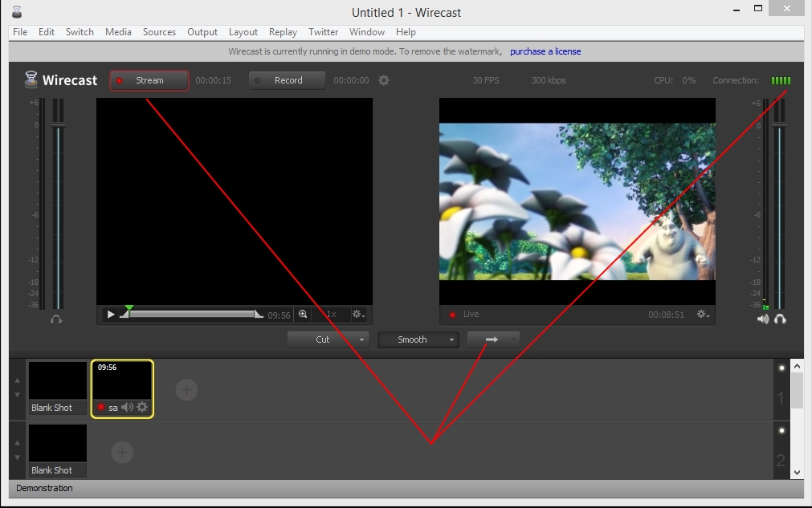Click the headphones icon under left audio meter

coord(56,319)
